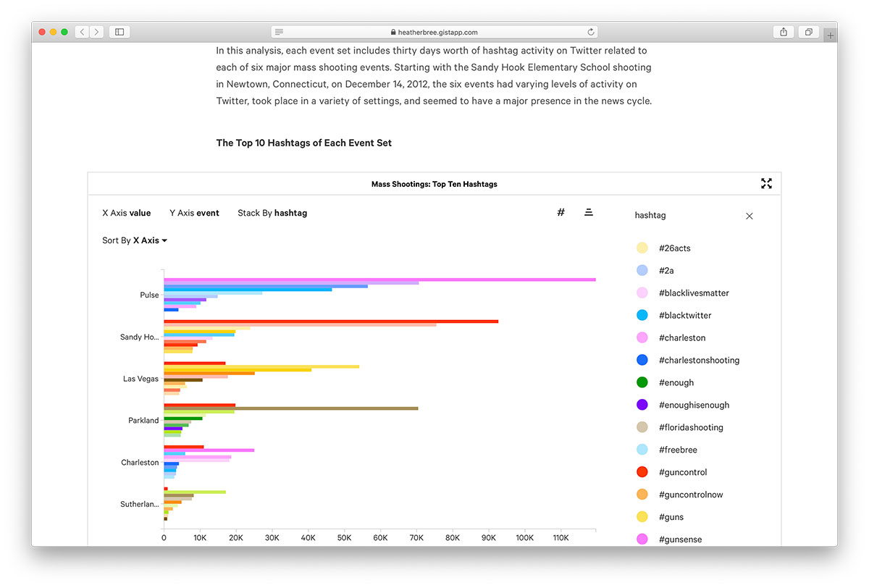Click the reload page icon
Viewport: 869px width, 588px height.
point(591,32)
